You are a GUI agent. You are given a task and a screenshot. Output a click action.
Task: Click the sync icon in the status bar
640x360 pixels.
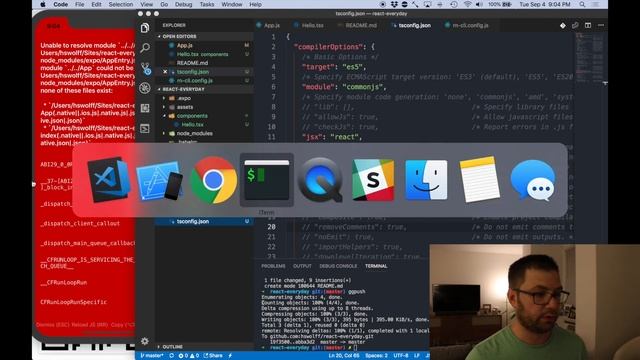pos(171,356)
